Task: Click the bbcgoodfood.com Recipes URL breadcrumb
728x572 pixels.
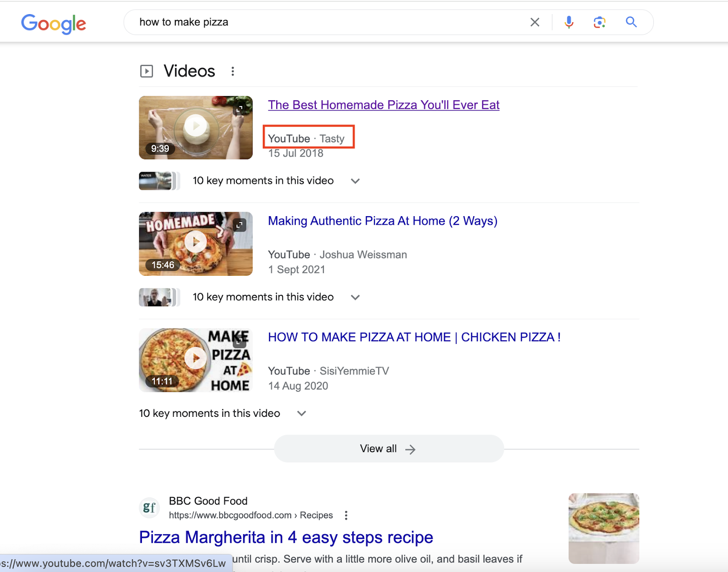Action: [251, 515]
